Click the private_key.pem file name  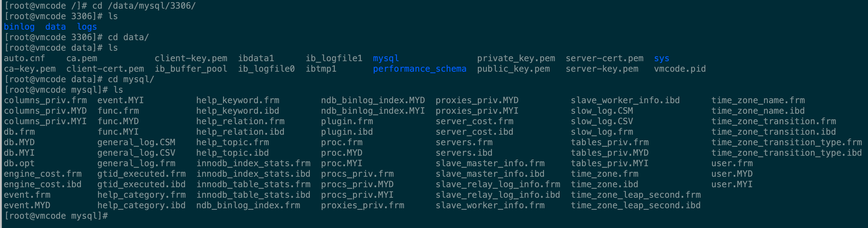coord(516,58)
